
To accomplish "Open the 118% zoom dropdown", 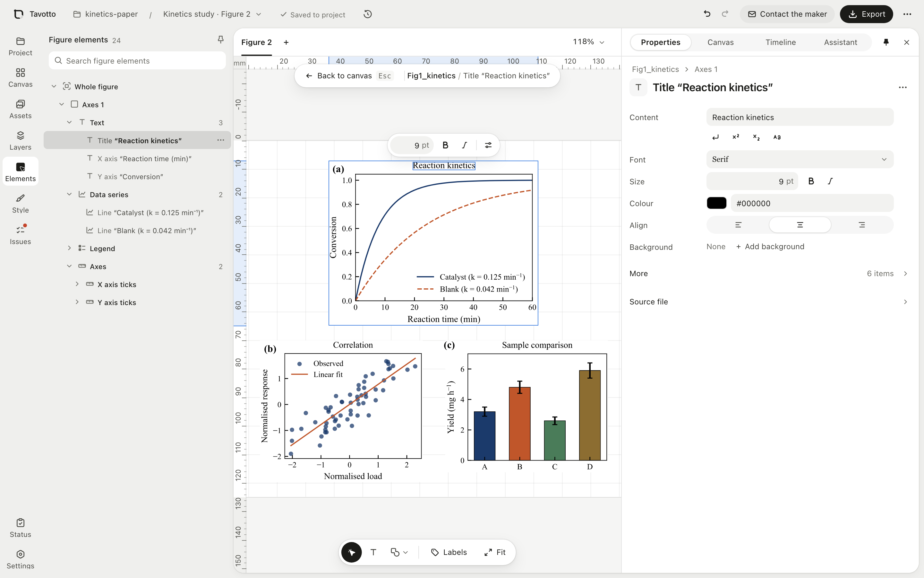I will click(588, 42).
